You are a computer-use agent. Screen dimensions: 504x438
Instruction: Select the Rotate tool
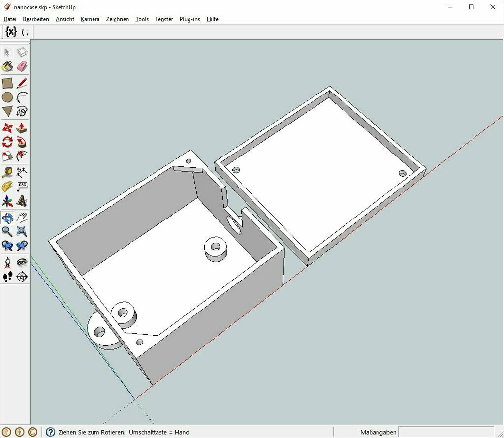pos(7,142)
